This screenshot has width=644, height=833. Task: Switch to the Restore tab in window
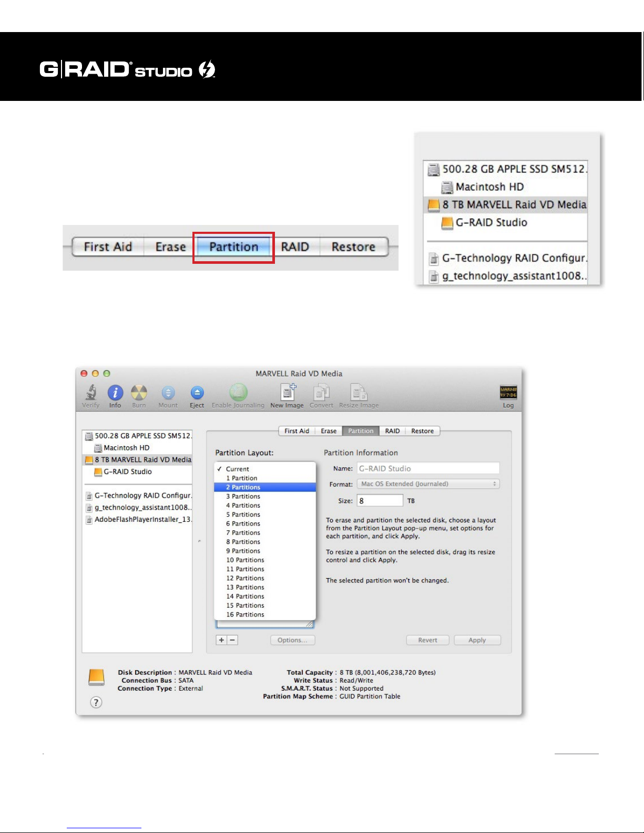pyautogui.click(x=423, y=431)
